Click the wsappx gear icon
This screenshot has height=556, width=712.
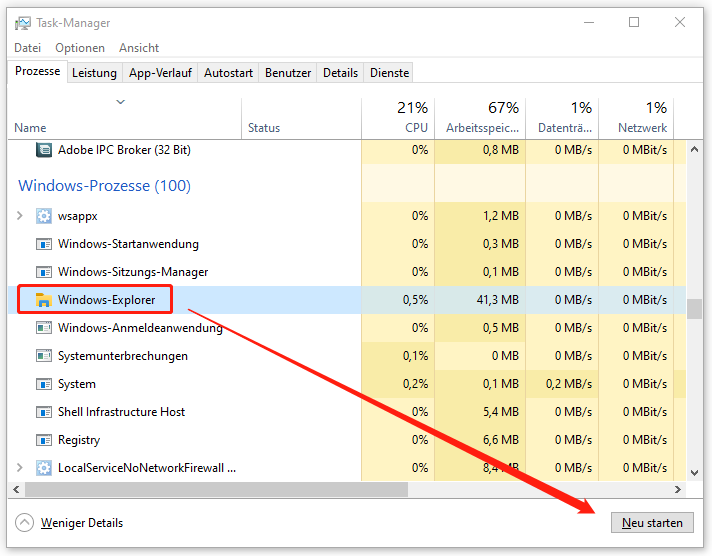44,216
